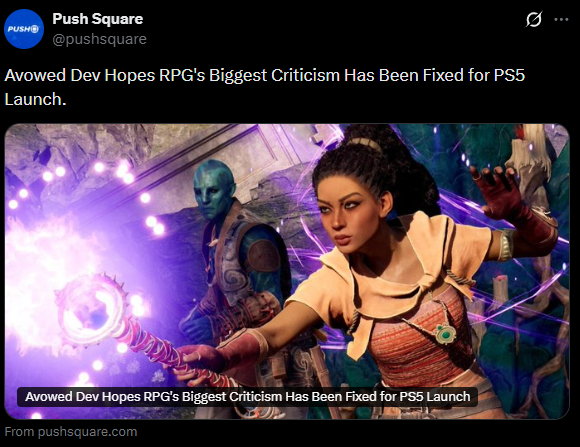Visit the @pushsquare handle profile
Screen dimensions: 580x447
pyautogui.click(x=100, y=39)
